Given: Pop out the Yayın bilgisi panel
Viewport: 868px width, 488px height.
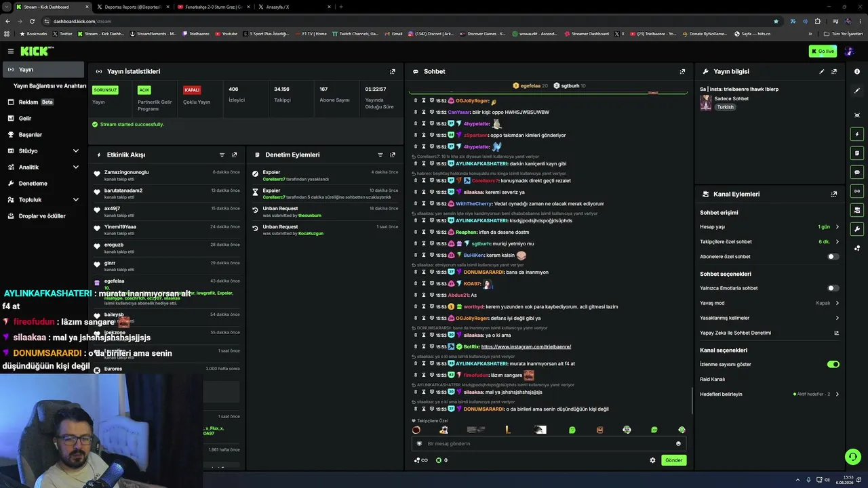Looking at the screenshot, I should tap(834, 71).
